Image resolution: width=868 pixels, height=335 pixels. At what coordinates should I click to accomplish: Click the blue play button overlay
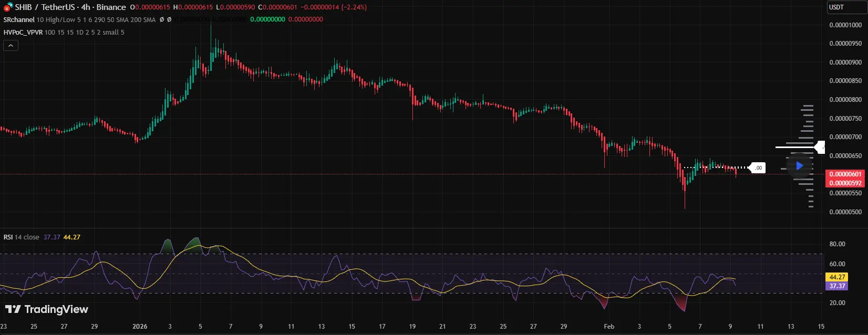pyautogui.click(x=799, y=166)
